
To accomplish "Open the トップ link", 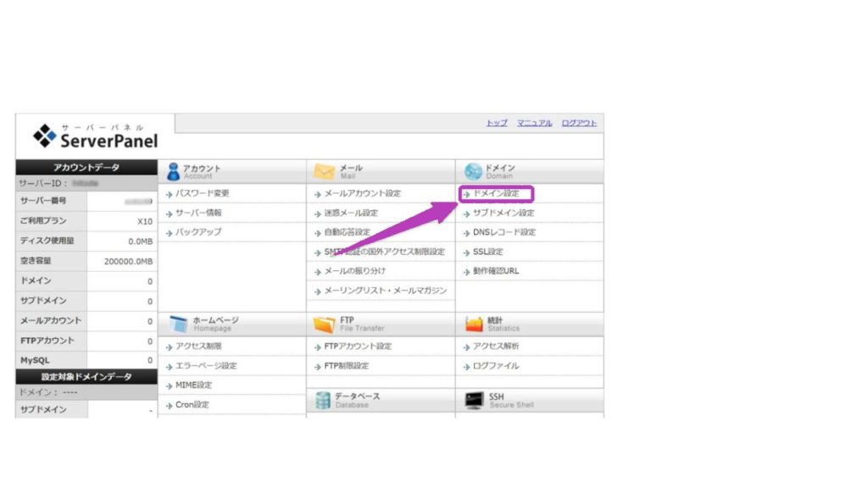I will pyautogui.click(x=497, y=123).
